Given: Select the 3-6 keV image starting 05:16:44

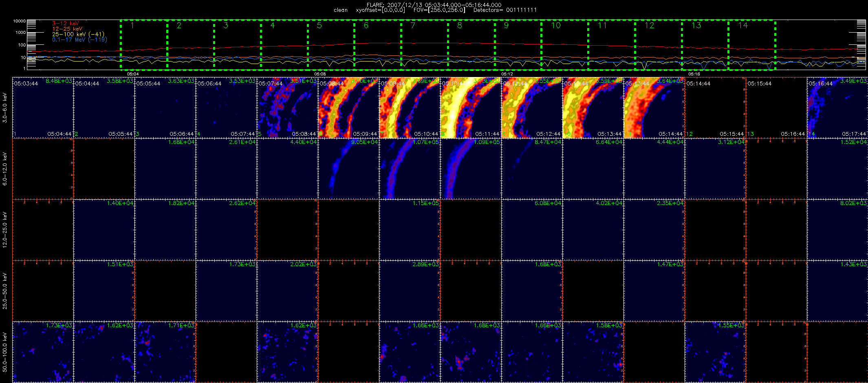Looking at the screenshot, I should pos(837,108).
